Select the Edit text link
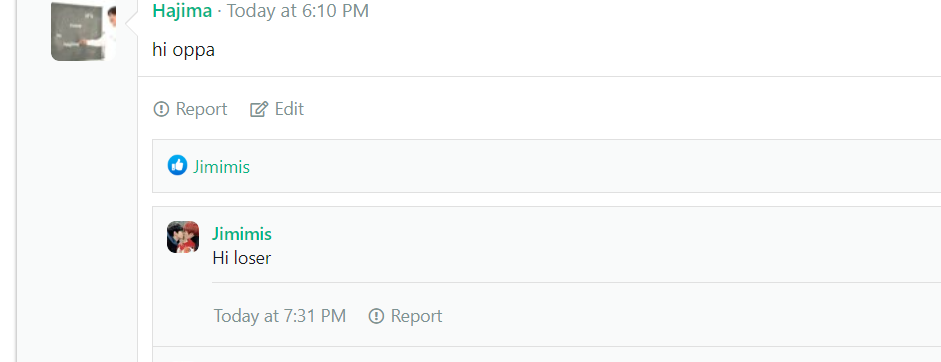 [289, 109]
